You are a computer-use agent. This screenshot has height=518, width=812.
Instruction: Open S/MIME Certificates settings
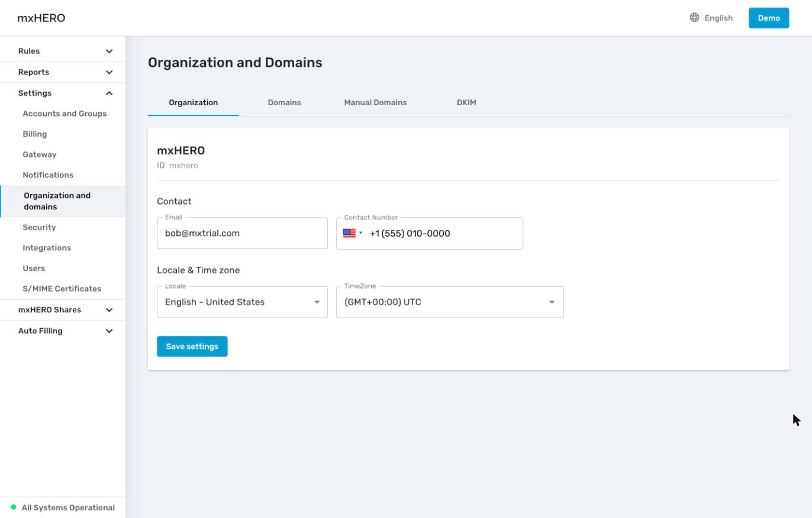[x=62, y=289]
